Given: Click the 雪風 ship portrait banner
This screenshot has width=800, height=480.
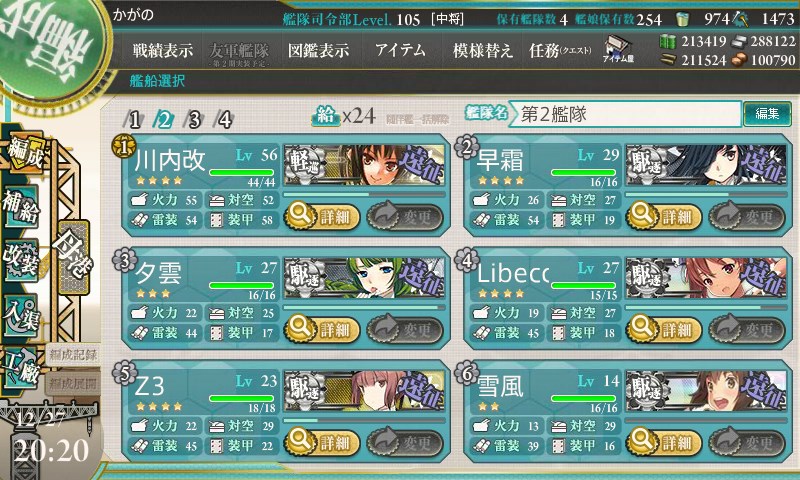Looking at the screenshot, I should 706,391.
